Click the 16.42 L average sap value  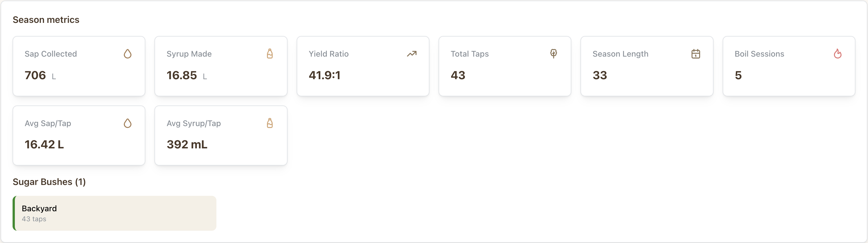tap(44, 144)
